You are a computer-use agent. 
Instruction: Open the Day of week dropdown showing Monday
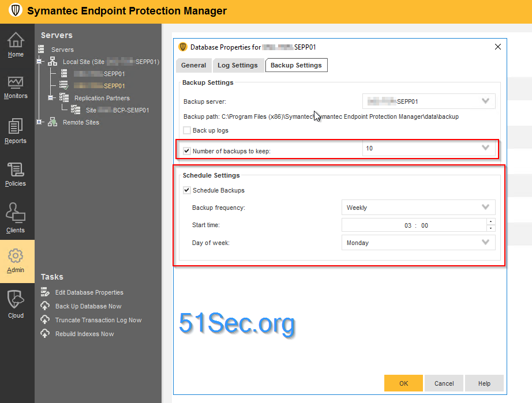pos(418,243)
